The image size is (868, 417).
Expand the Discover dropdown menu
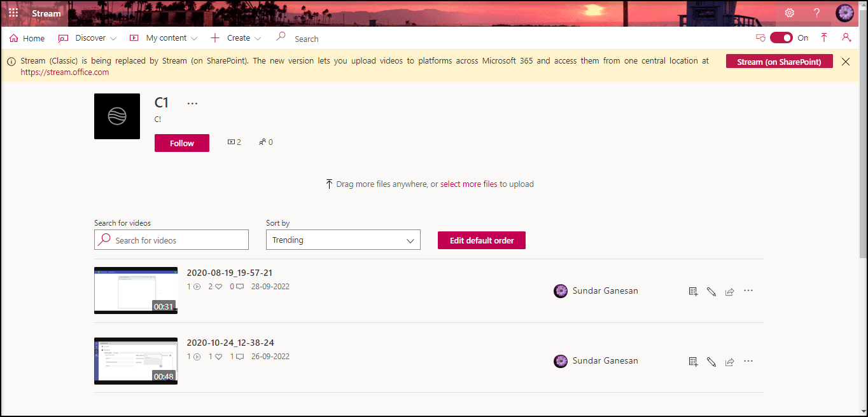(88, 38)
